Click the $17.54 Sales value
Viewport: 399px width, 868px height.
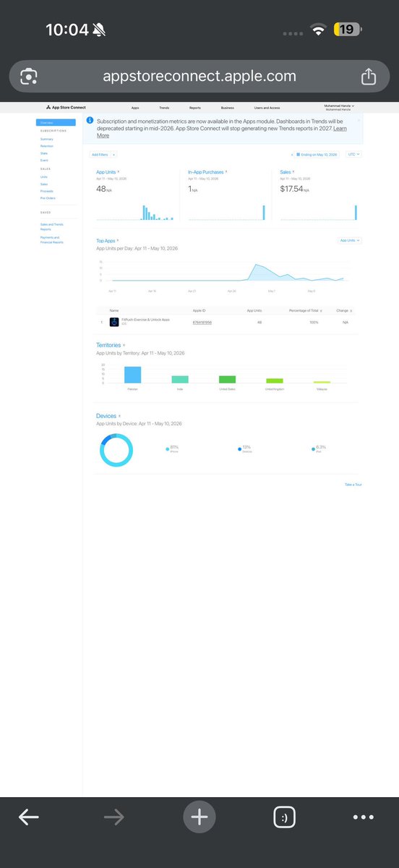pyautogui.click(x=291, y=190)
